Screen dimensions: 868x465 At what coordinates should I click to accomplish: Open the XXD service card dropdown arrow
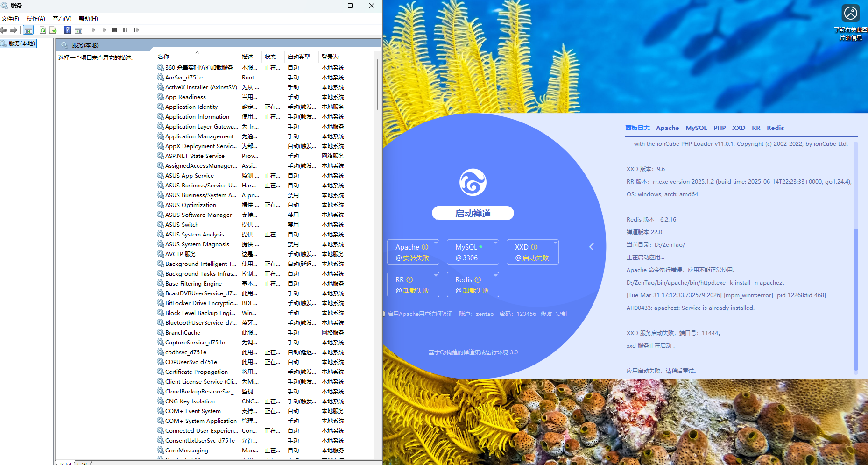556,243
